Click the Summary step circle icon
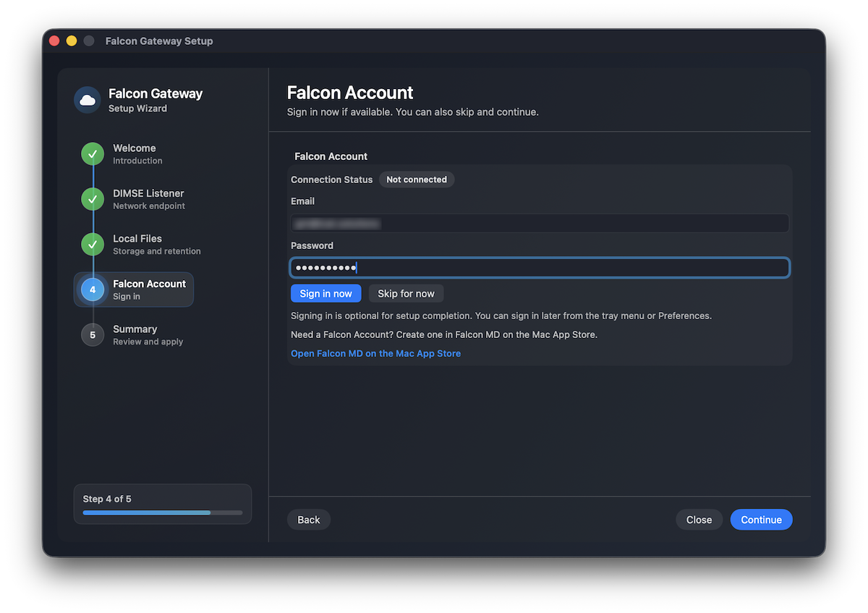The width and height of the screenshot is (868, 613). [x=92, y=334]
